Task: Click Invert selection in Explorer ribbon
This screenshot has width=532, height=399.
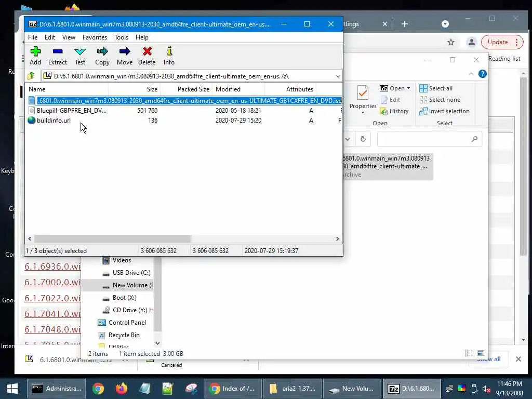Action: 445,111
